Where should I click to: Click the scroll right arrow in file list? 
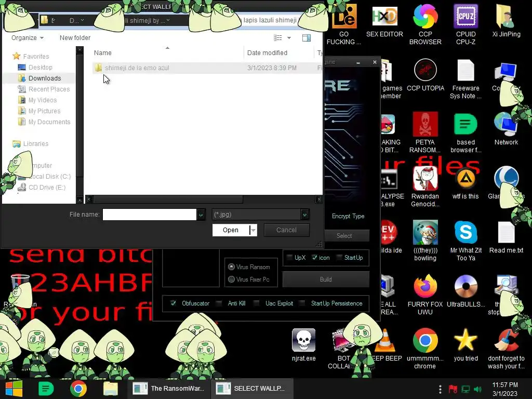(318, 199)
